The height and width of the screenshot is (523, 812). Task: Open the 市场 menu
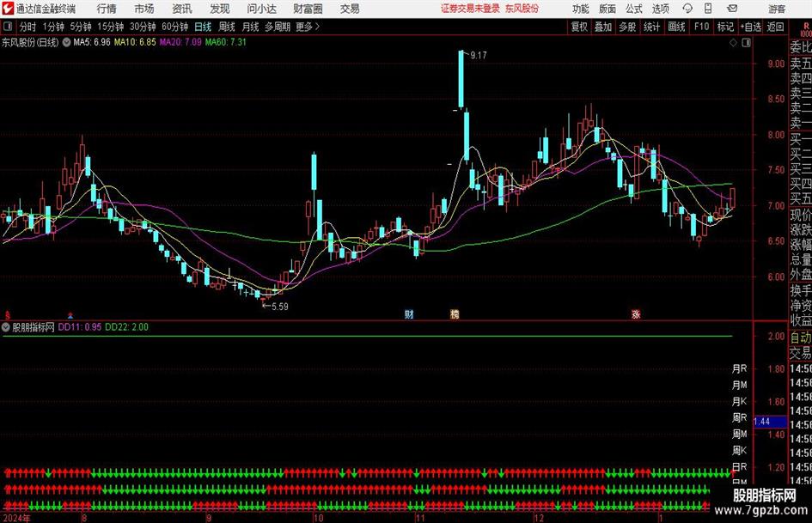coord(144,9)
